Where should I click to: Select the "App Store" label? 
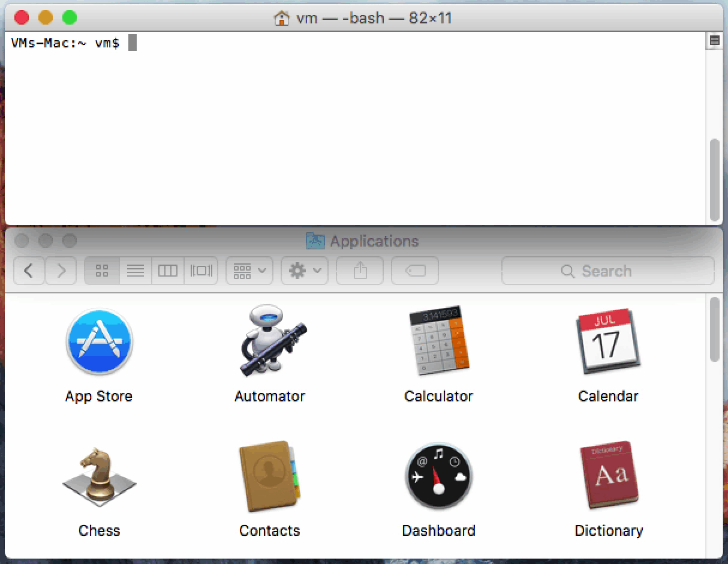pyautogui.click(x=99, y=397)
